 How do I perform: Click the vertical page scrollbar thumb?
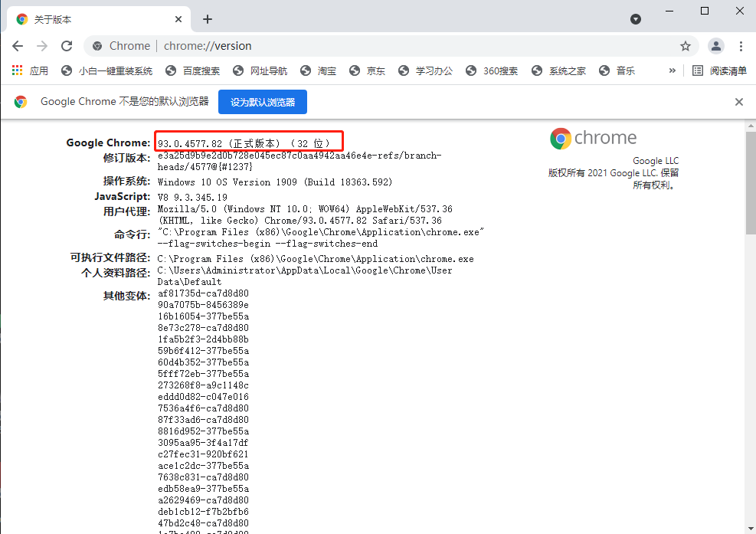tap(751, 182)
